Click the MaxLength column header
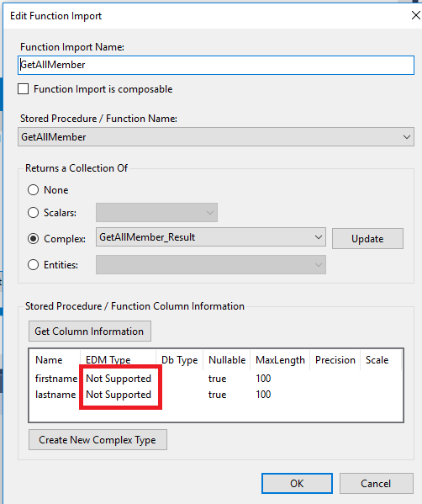This screenshot has width=422, height=504. point(280,360)
